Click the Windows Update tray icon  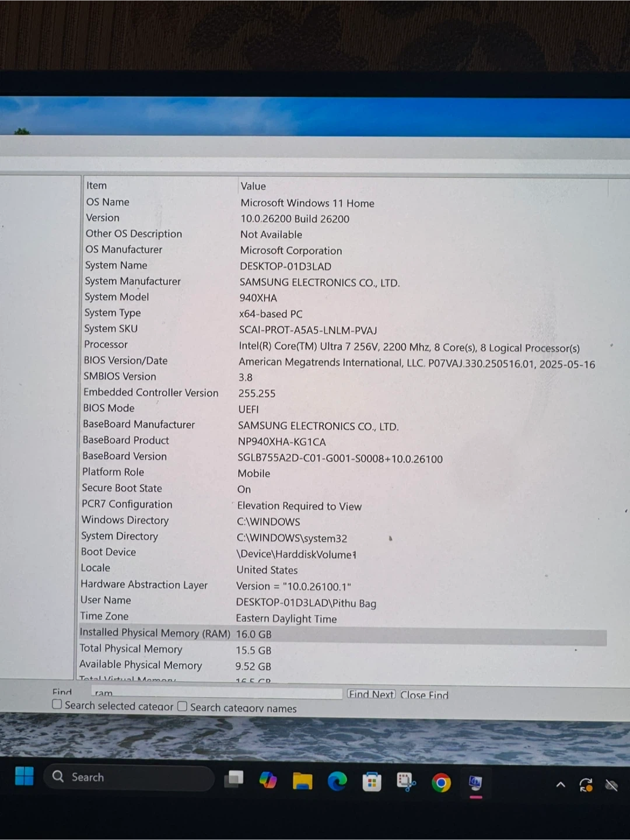586,785
